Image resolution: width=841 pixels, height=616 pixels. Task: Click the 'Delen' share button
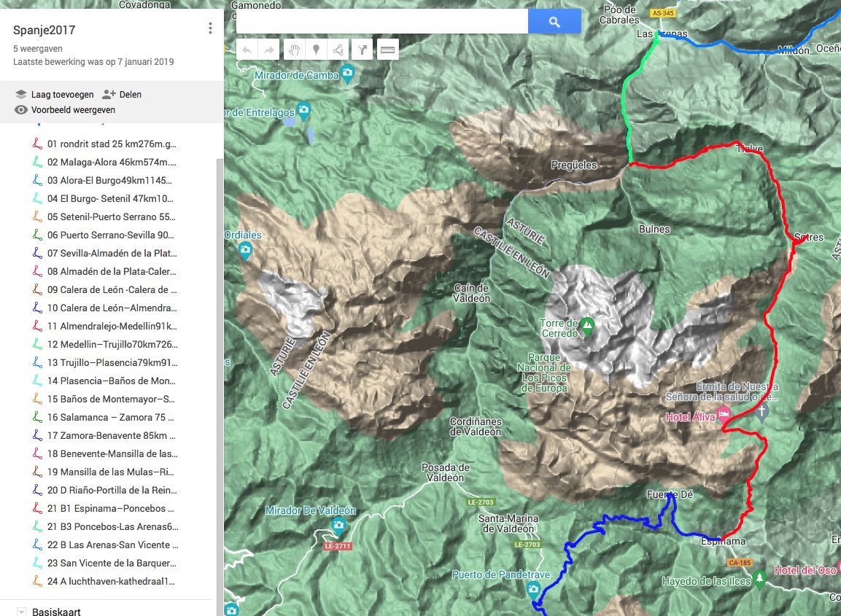pos(122,94)
